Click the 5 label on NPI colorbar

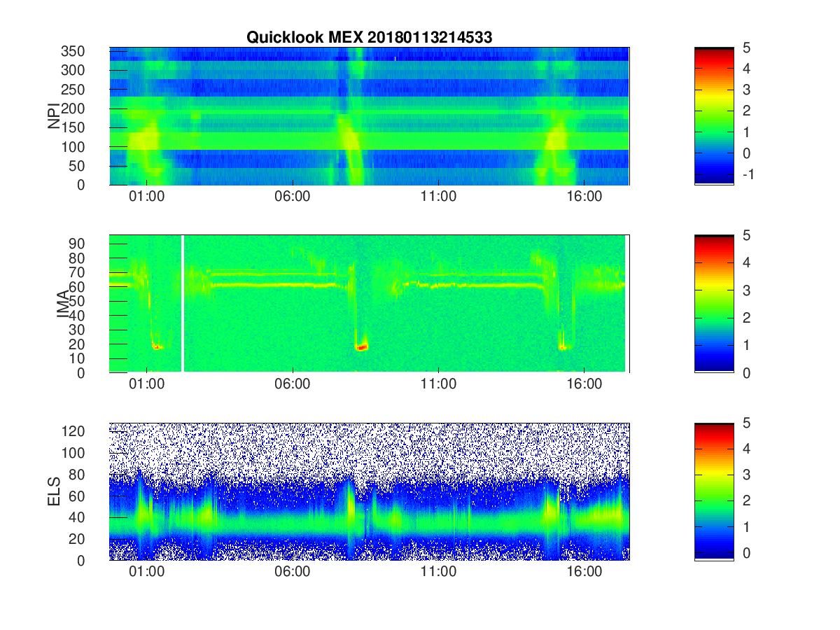point(746,48)
